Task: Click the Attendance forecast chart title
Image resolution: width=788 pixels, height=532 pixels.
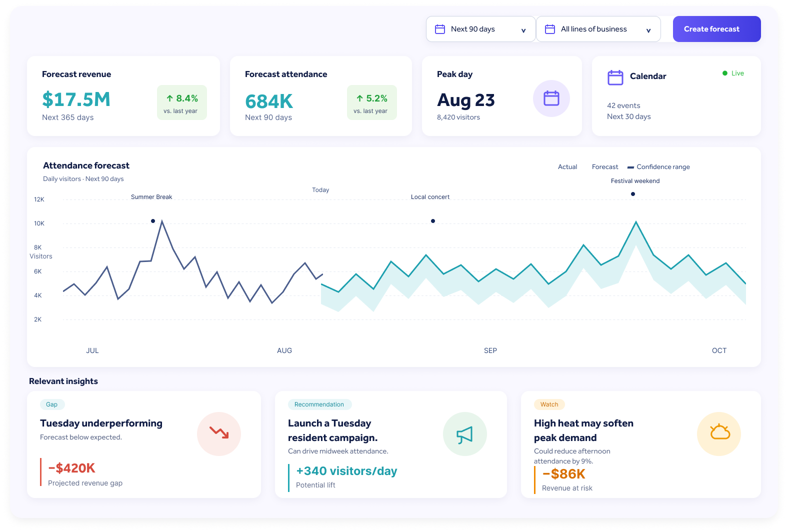Action: [86, 165]
